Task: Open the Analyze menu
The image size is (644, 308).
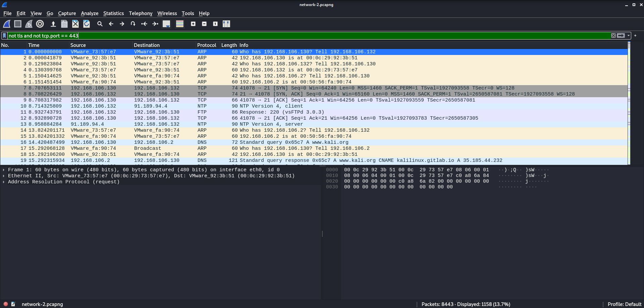Action: (x=90, y=13)
